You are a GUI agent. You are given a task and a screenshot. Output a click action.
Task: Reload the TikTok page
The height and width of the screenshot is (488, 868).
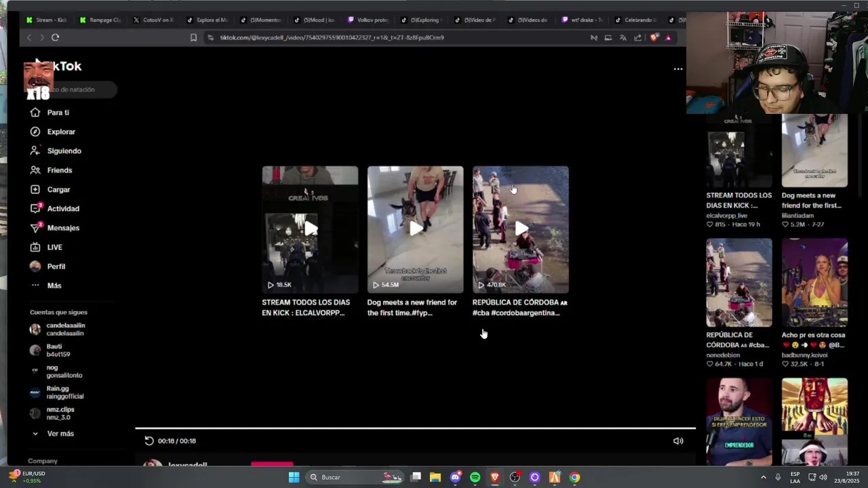tap(56, 38)
